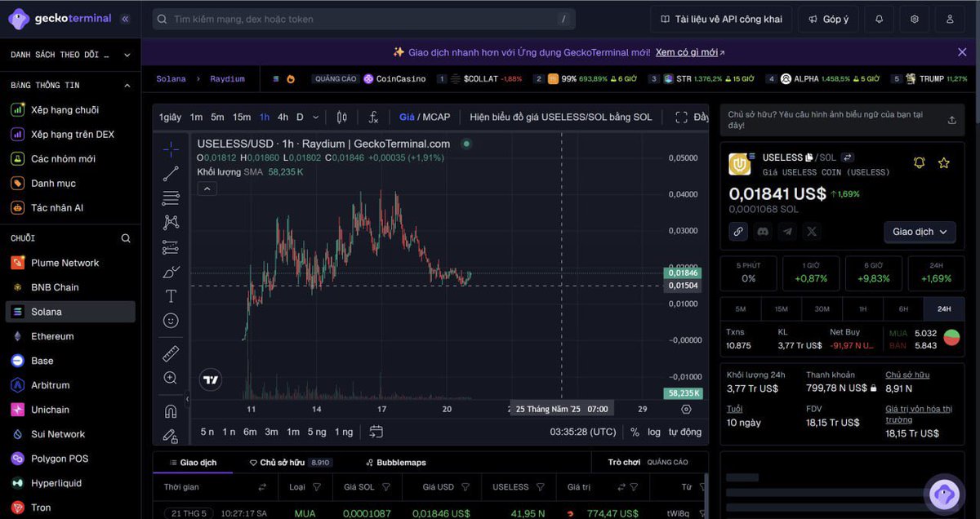980x519 pixels.
Task: Swap the USELESS/SOL pair direction
Action: click(x=848, y=157)
